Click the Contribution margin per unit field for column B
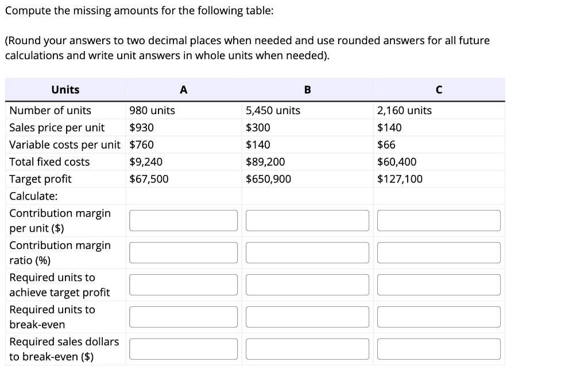588x374 pixels. [x=307, y=220]
